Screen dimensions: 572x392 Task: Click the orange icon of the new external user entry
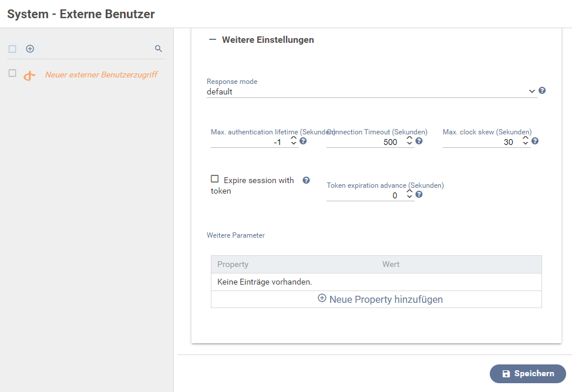pyautogui.click(x=29, y=76)
